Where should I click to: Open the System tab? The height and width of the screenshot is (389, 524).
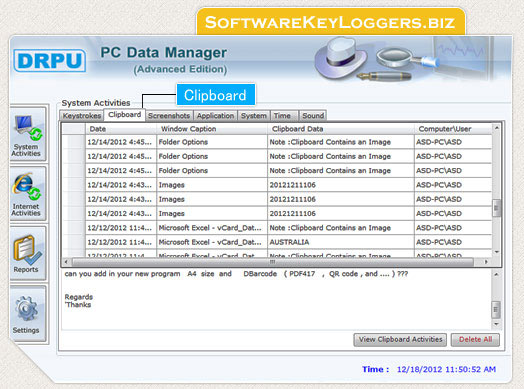point(254,116)
